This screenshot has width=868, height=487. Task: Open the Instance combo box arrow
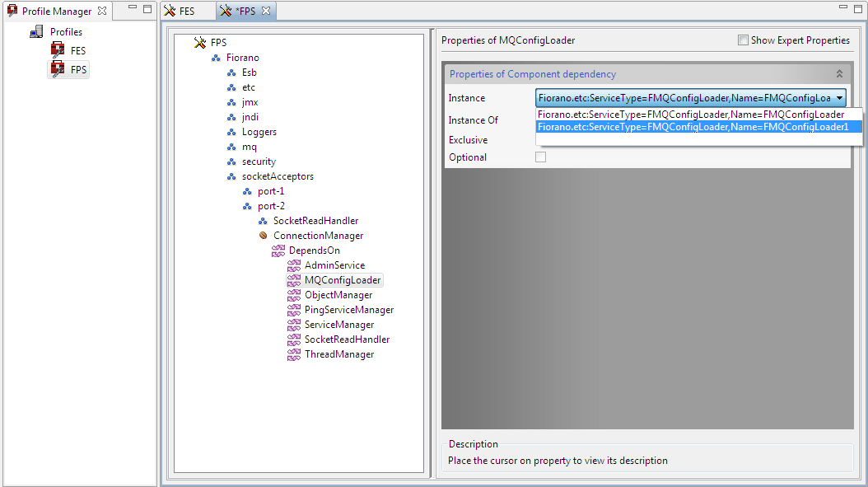[x=838, y=98]
